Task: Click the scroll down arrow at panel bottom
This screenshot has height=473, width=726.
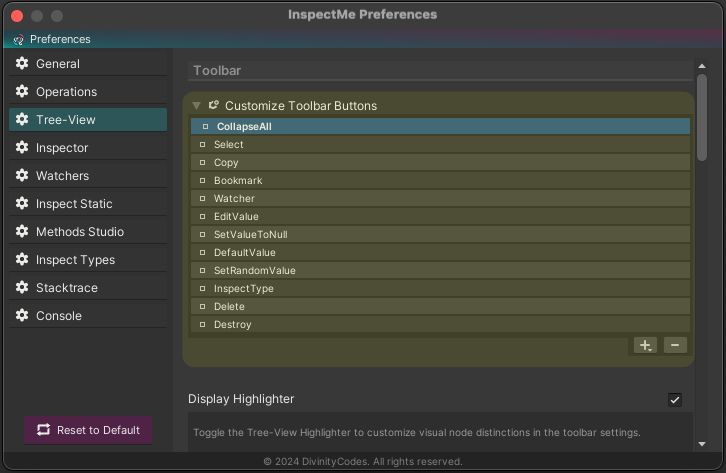Action: [x=702, y=444]
